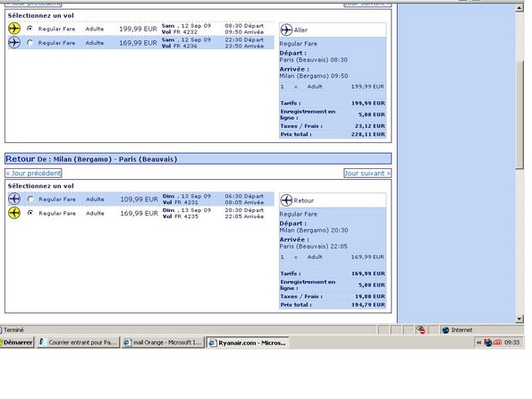Viewport: 532px width, 399px height.
Task: Go to previous day for return flights
Action: click(33, 174)
